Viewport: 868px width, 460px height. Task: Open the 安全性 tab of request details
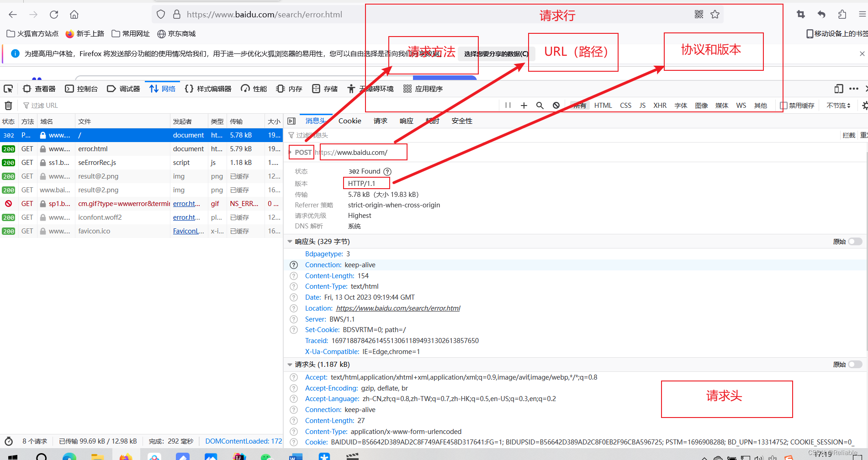[x=462, y=121]
